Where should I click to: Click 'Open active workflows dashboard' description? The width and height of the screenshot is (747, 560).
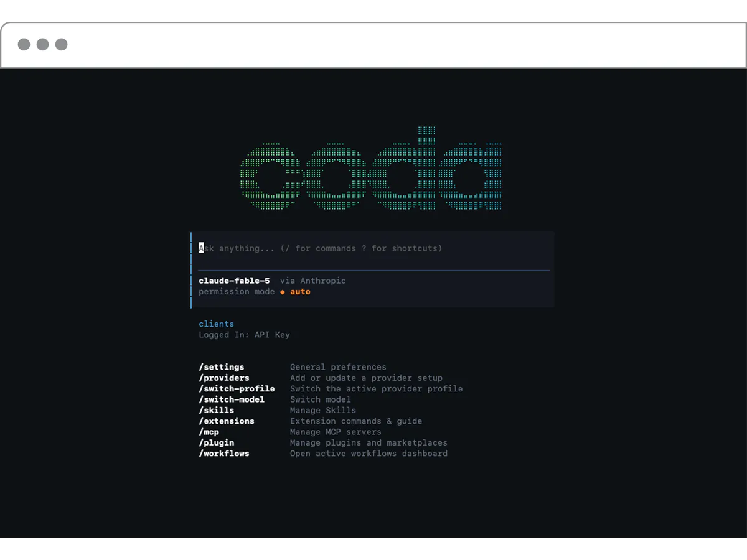[x=369, y=454]
